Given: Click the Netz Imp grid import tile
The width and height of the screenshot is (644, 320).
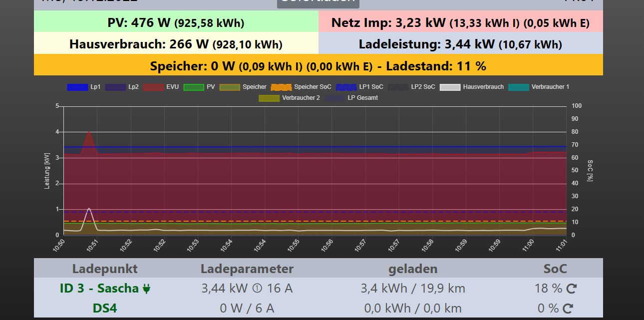Looking at the screenshot, I should tap(460, 22).
